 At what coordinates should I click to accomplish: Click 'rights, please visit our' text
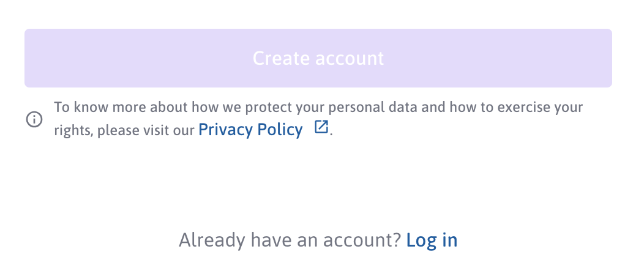(x=124, y=130)
